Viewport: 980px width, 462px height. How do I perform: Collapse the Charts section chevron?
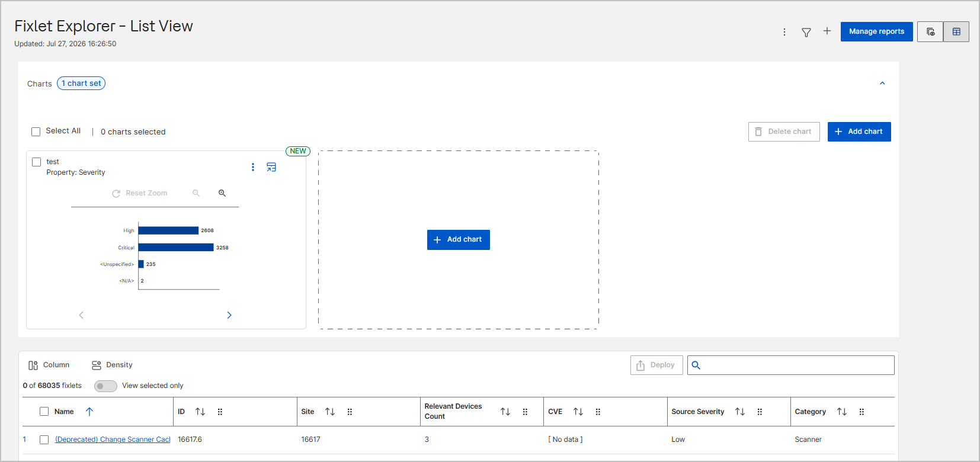(x=882, y=84)
